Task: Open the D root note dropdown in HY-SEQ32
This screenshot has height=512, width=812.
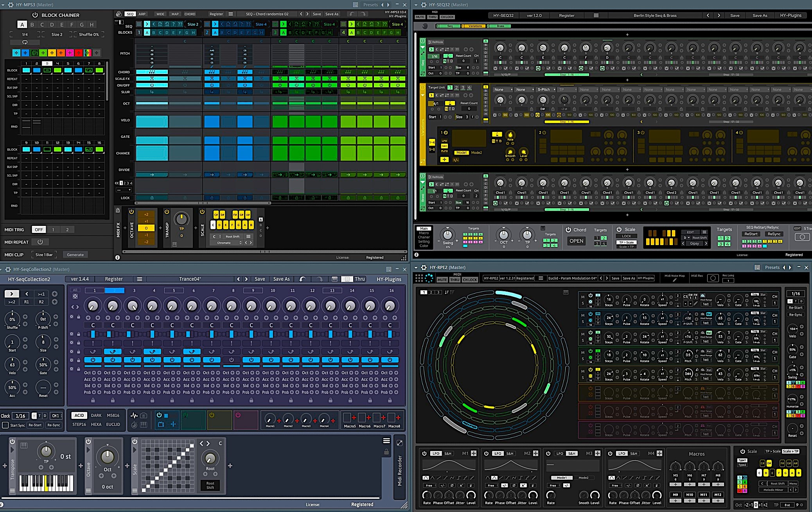Action: point(686,238)
